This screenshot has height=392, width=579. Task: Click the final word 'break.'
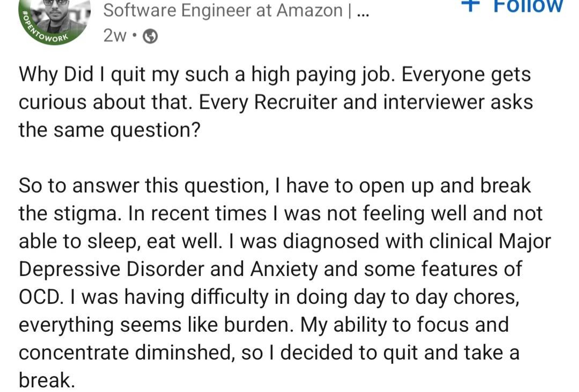pyautogui.click(x=47, y=380)
